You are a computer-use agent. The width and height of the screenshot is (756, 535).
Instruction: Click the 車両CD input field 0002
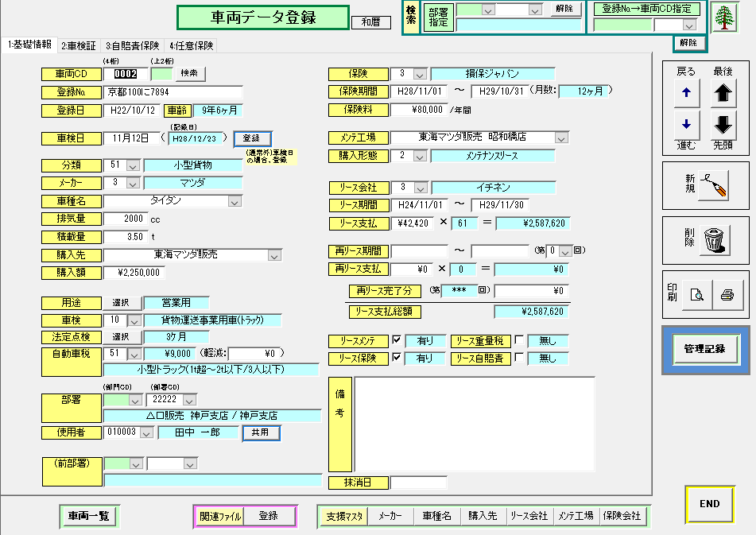[126, 74]
